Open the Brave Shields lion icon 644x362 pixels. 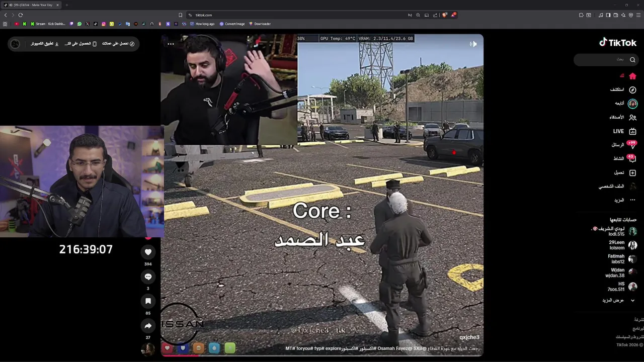click(x=444, y=15)
